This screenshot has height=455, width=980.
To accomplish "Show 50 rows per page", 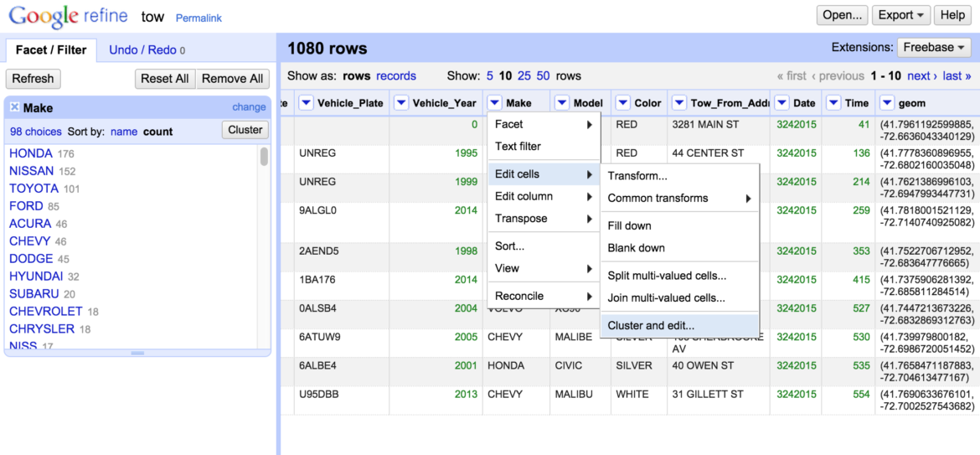I will [543, 76].
